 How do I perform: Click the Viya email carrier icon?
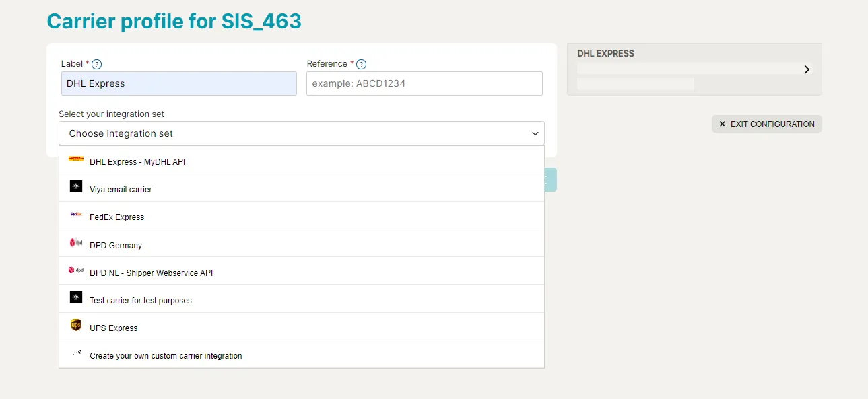[x=75, y=186]
